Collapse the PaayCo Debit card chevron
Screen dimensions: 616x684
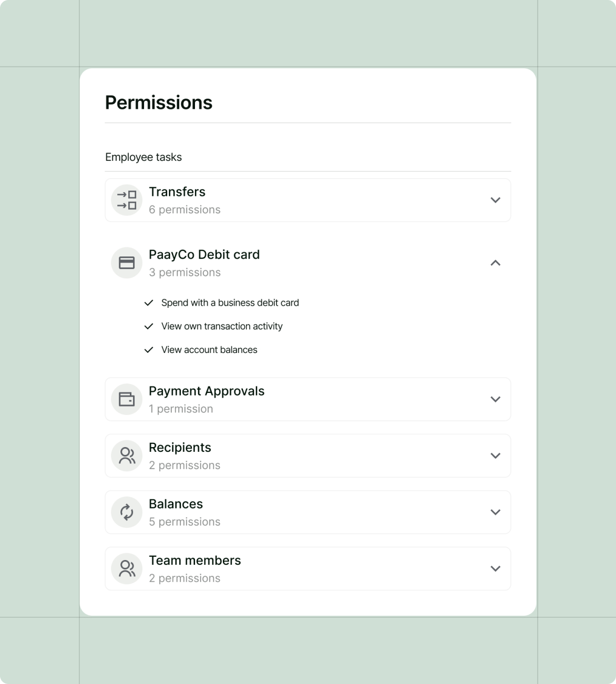[495, 263]
